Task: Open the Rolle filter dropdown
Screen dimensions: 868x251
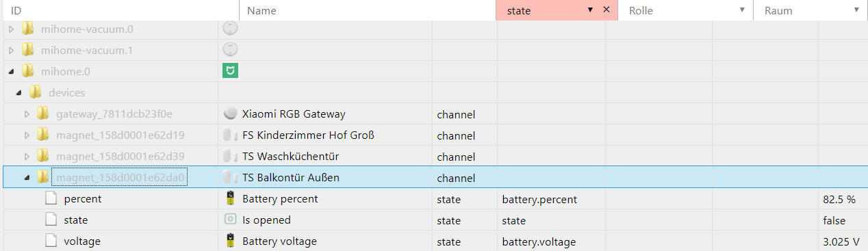Action: point(742,10)
